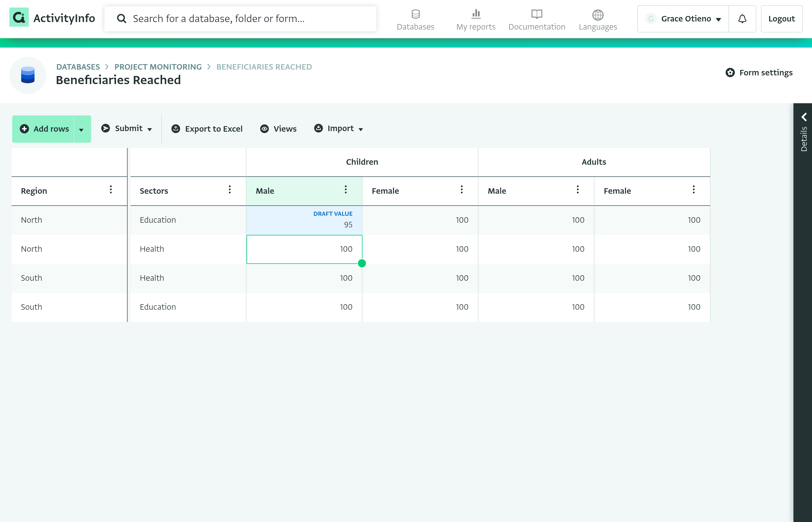The height and width of the screenshot is (522, 812).
Task: Click the green cell fill handle dot
Action: coord(362,263)
